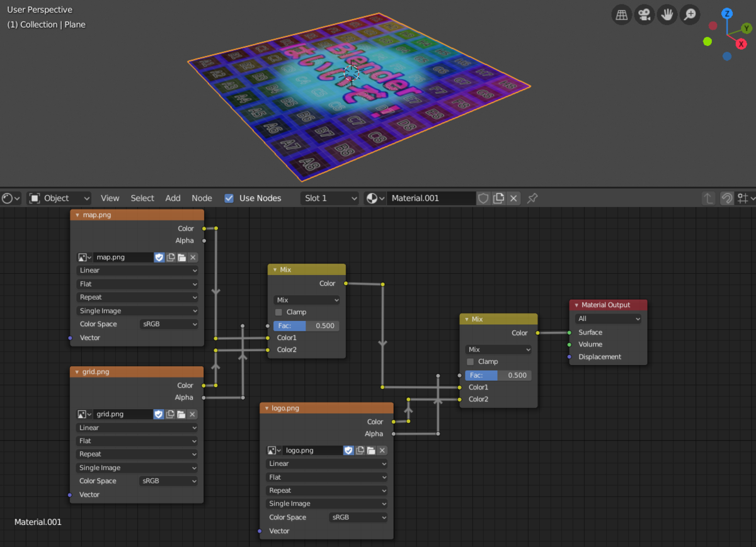This screenshot has height=547, width=756.
Task: Toggle the snap magnet icon in header
Action: [726, 198]
